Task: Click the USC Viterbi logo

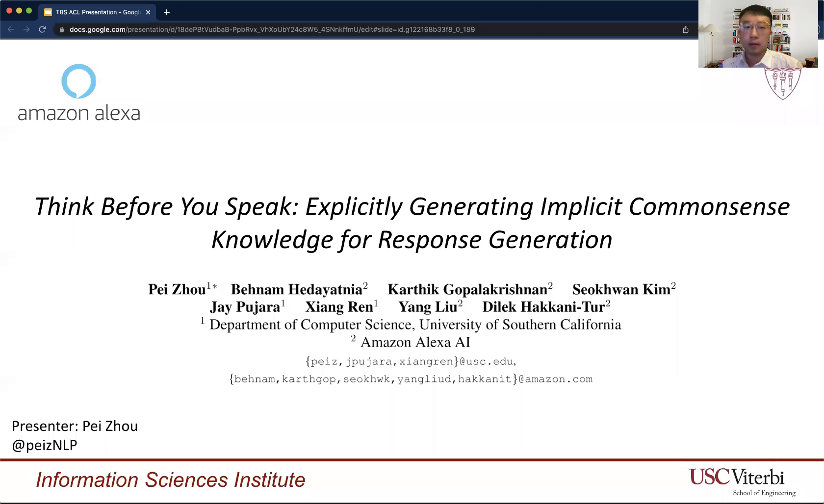Action: click(743, 482)
